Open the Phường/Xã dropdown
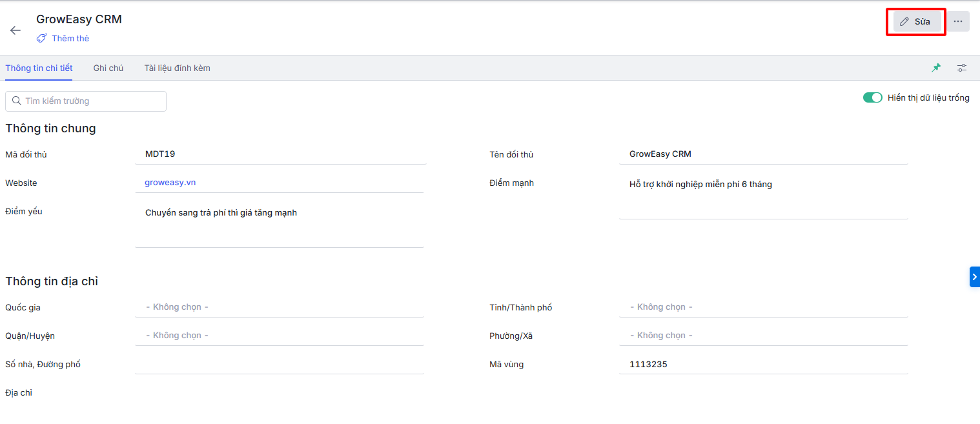Screen dimensions: 980x424 pyautogui.click(x=763, y=336)
